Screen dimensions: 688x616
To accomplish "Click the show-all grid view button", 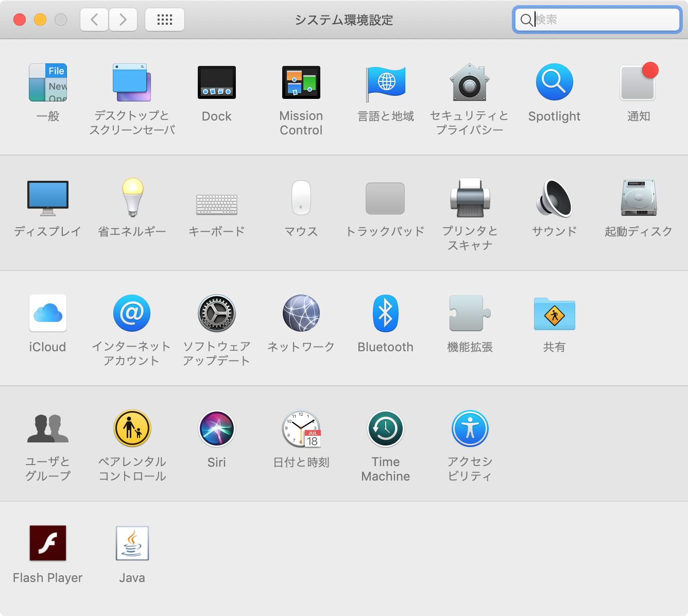I will [165, 20].
